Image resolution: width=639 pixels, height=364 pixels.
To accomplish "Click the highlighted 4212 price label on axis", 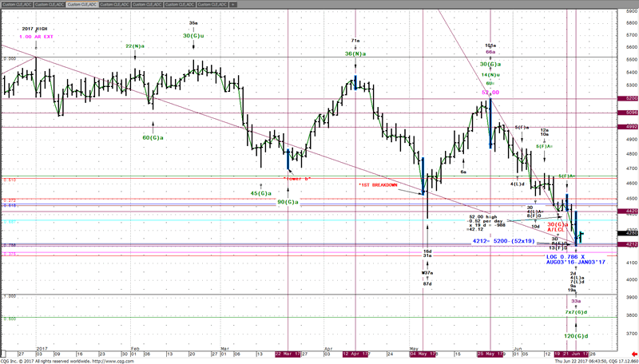I will (x=627, y=244).
